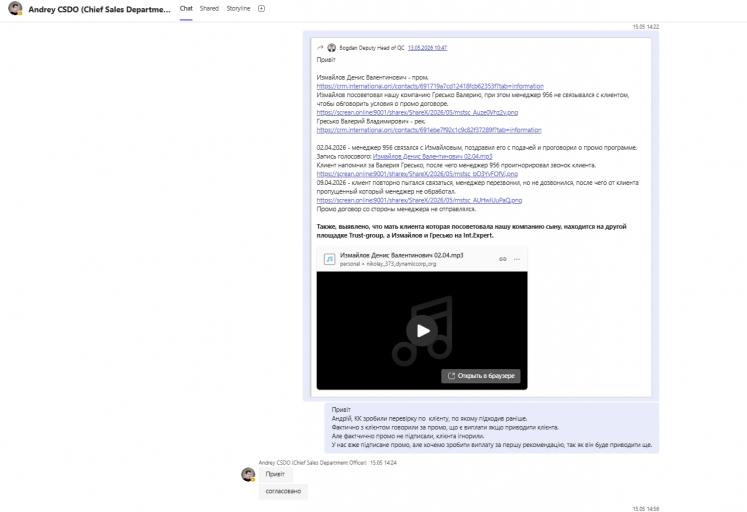This screenshot has height=512, width=747.
Task: Click the chat title Andrey CSDO (Chief Sales Departme...
Action: (99, 9)
